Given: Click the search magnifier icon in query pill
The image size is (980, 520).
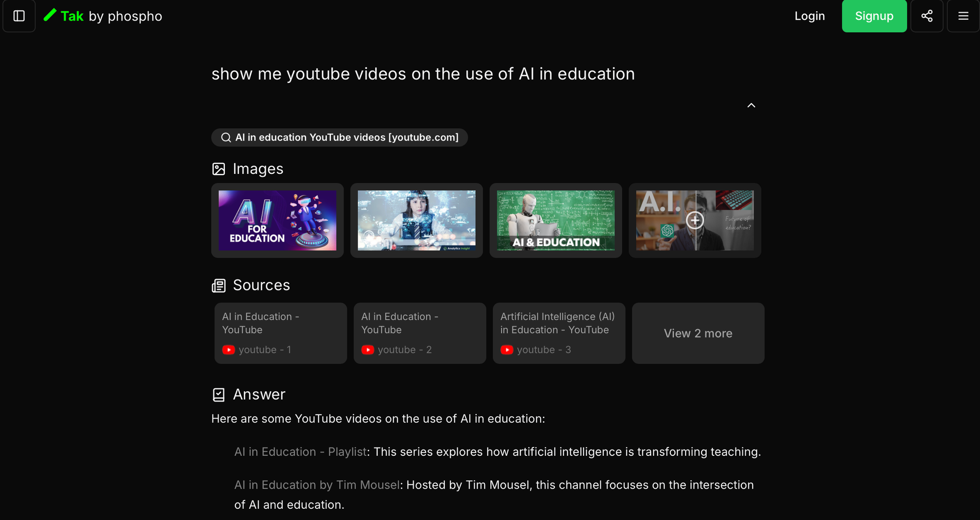Looking at the screenshot, I should pos(226,138).
